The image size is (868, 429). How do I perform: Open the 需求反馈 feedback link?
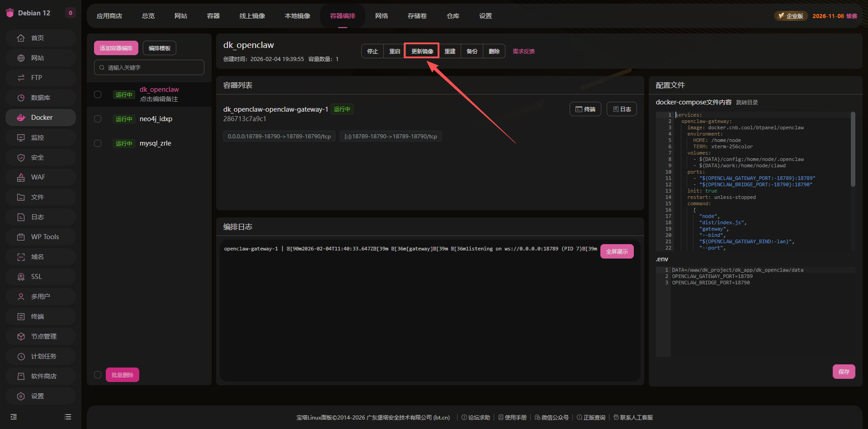(523, 51)
